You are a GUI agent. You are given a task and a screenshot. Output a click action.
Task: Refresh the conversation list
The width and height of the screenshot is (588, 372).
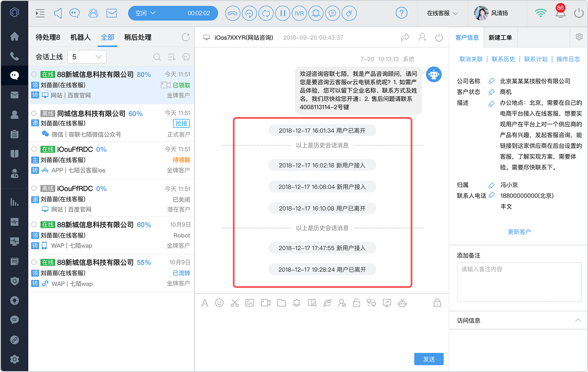pyautogui.click(x=186, y=37)
